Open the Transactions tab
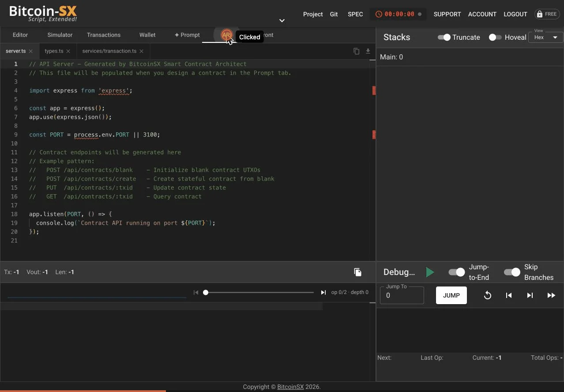Screen dimensions: 564x392 [x=104, y=35]
